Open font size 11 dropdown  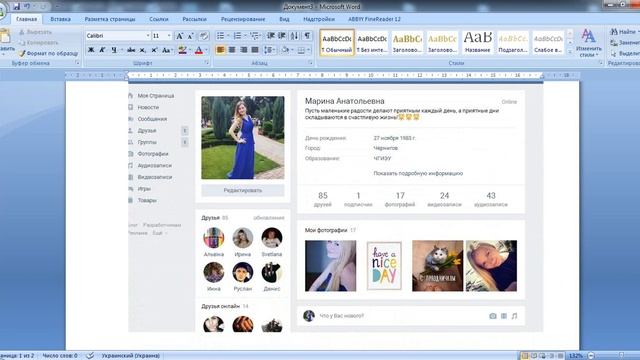(x=169, y=36)
